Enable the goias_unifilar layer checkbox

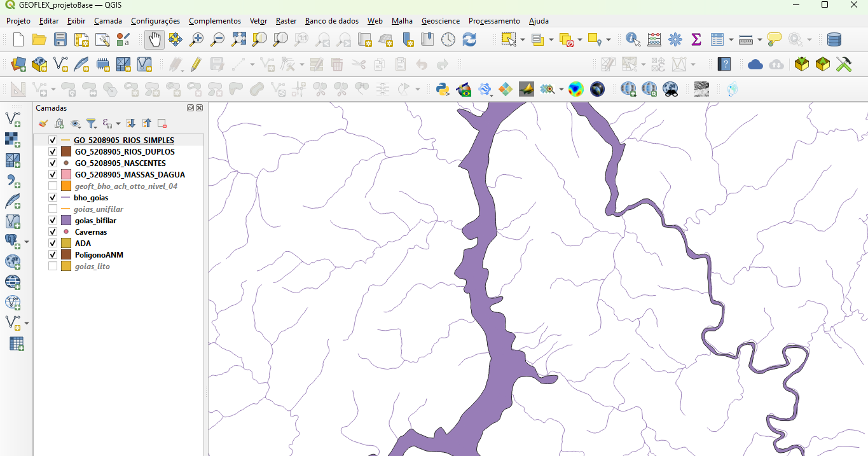(53, 209)
